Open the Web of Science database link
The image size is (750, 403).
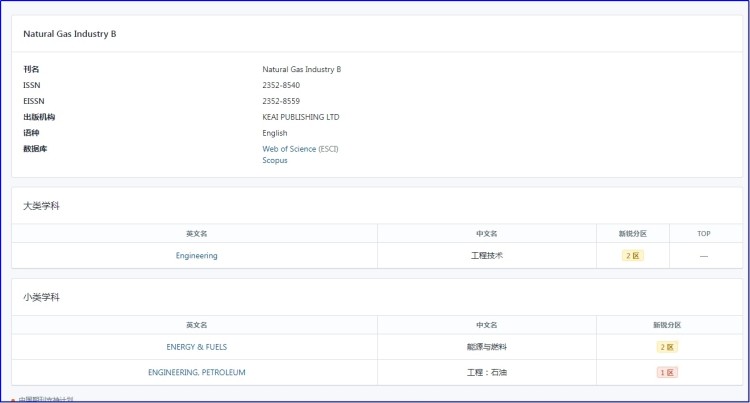pyautogui.click(x=289, y=148)
